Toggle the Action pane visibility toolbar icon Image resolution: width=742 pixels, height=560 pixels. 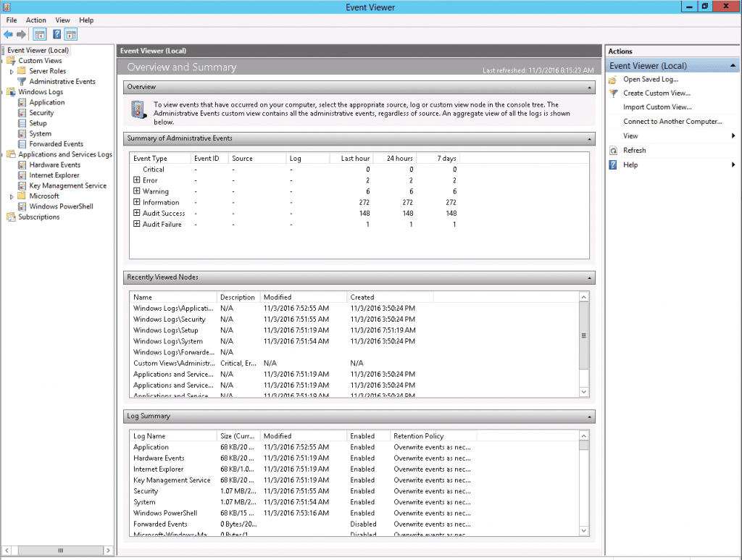tap(70, 34)
